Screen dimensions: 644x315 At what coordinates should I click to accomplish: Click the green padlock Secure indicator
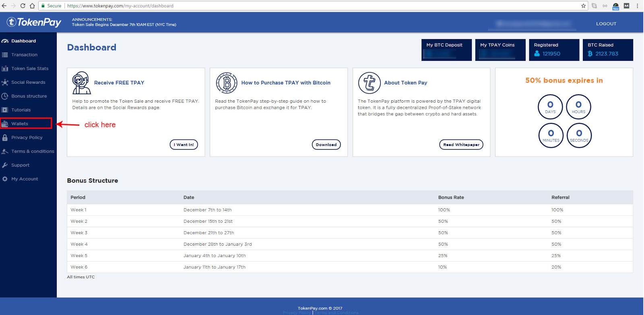(51, 6)
